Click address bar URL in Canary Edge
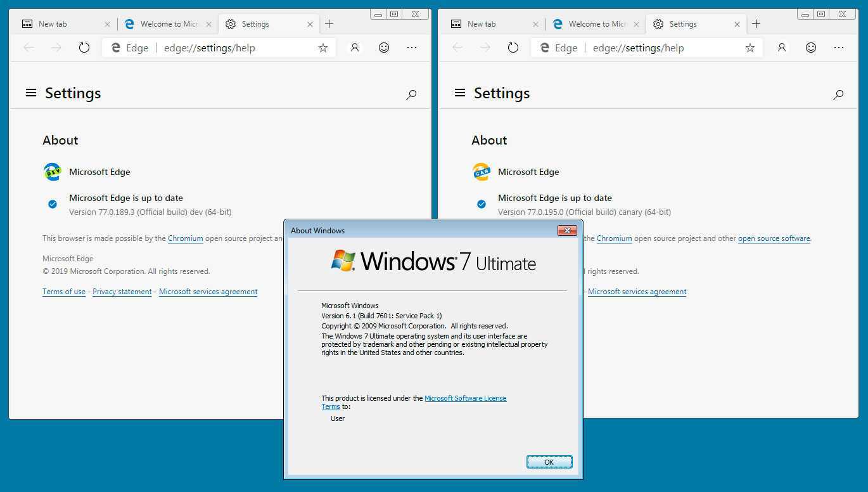868x492 pixels. click(x=638, y=48)
